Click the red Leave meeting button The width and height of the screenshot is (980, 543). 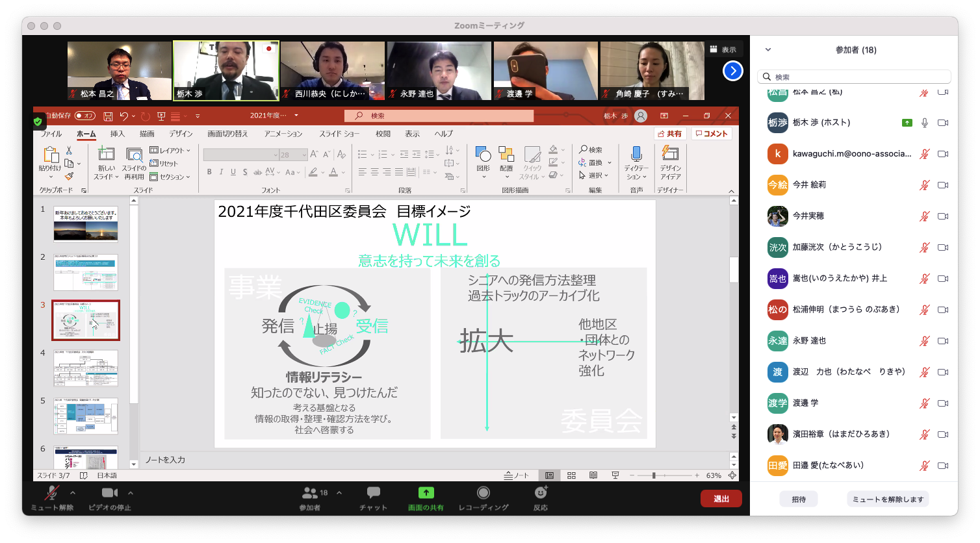click(721, 499)
